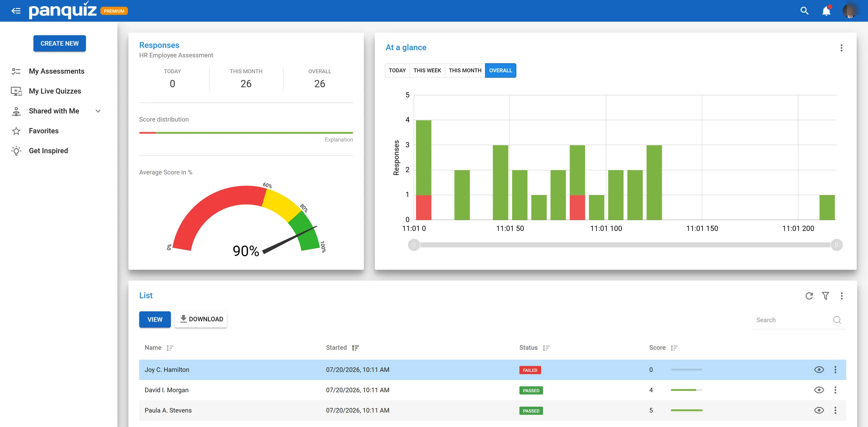Select Joy C. Hamilton row
Screen dimensions: 868x427
[x=493, y=370]
